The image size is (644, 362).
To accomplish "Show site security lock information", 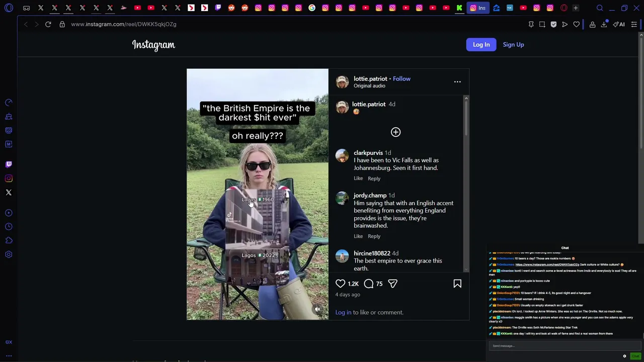I will (62, 24).
